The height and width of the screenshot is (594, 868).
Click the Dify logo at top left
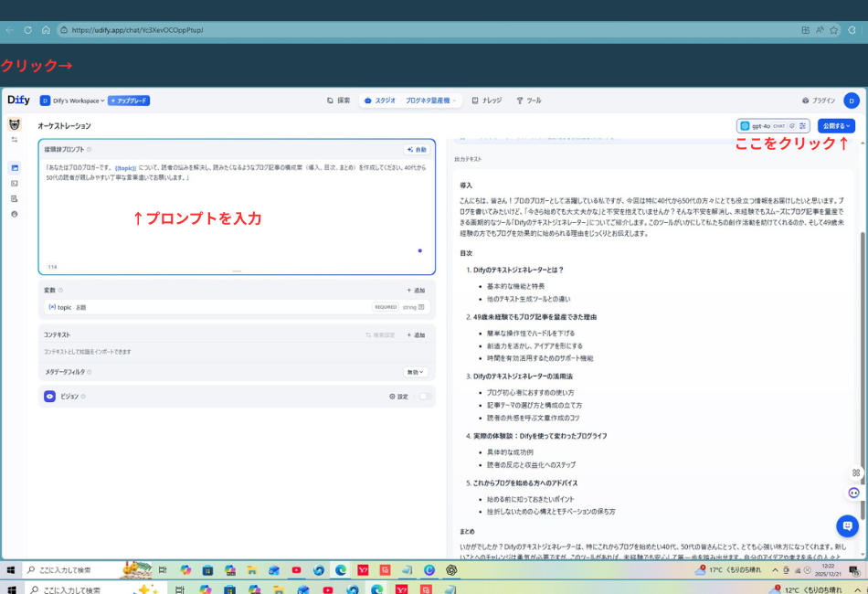[17, 100]
